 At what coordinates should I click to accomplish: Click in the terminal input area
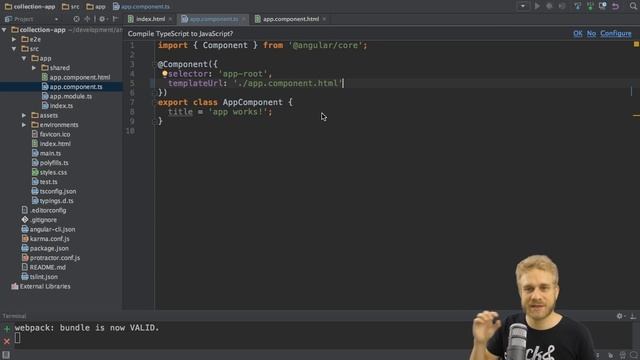coord(245,338)
